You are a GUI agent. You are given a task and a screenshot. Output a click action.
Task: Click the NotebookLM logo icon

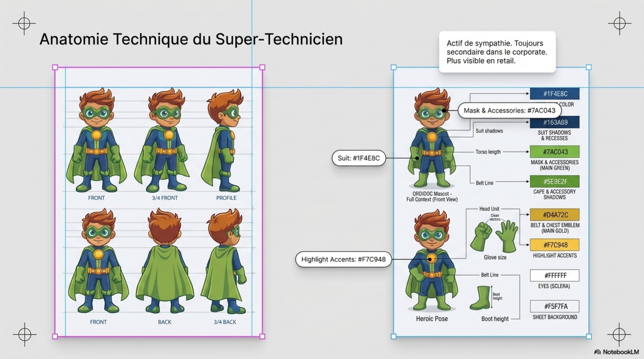tap(597, 352)
